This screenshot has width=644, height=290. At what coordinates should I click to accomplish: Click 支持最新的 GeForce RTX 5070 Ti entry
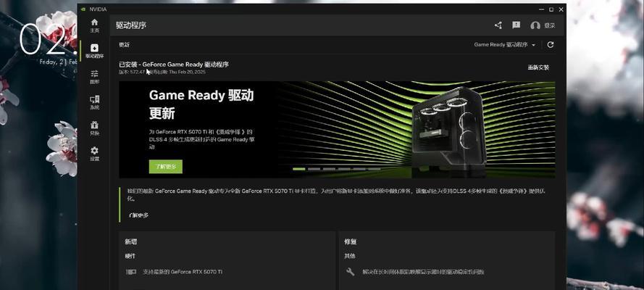[x=183, y=272]
